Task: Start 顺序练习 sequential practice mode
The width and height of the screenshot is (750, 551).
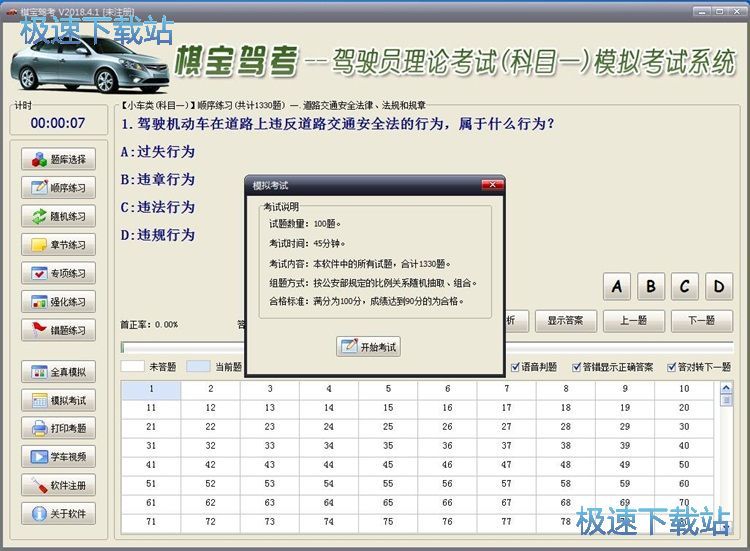Action: pos(58,188)
